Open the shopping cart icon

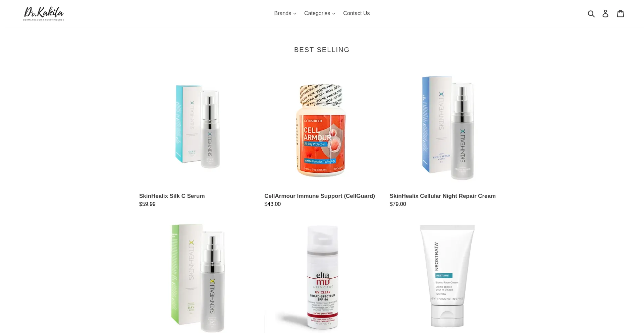click(621, 13)
